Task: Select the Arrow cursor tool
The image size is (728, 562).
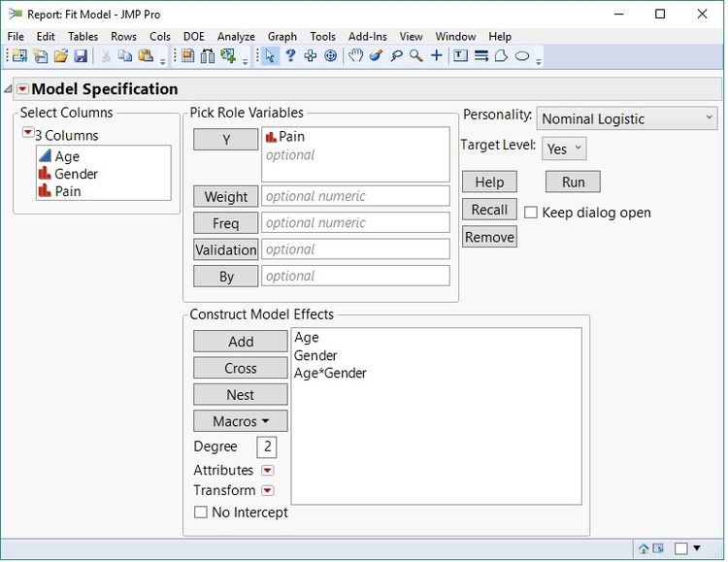Action: 270,56
